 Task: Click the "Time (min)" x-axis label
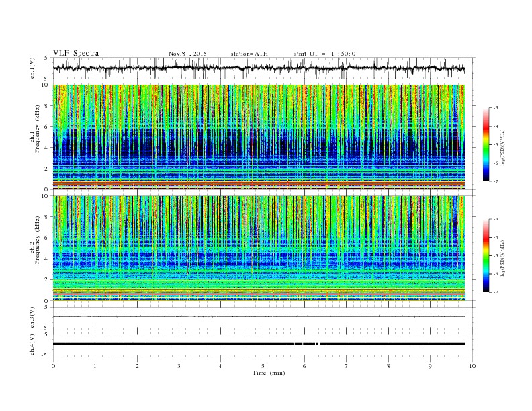(269, 373)
